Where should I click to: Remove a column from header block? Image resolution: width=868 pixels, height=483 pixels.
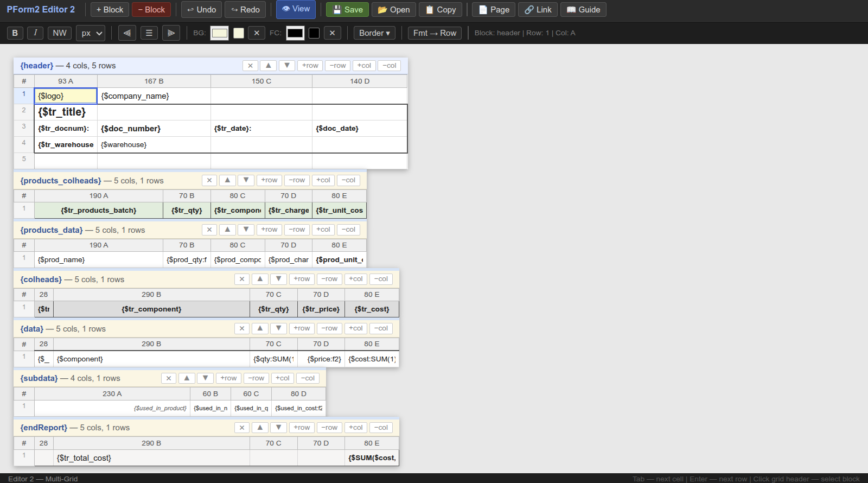390,66
